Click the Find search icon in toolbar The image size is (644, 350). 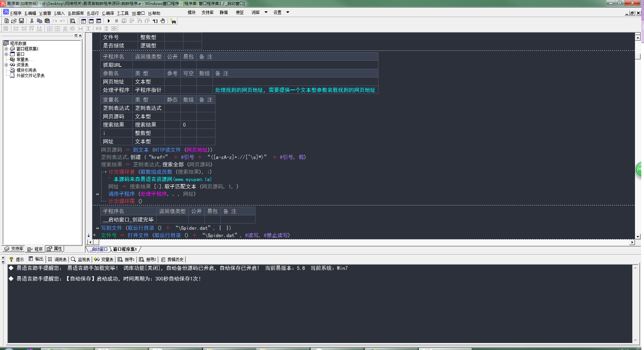click(72, 21)
